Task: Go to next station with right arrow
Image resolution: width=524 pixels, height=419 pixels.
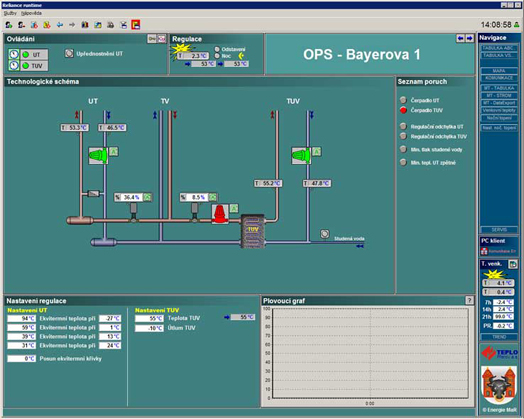Action: 470,38
